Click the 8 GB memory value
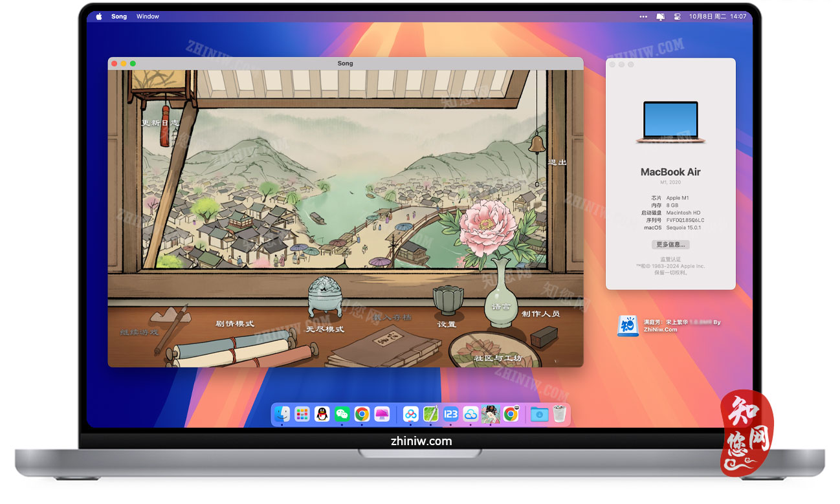This screenshot has width=840, height=504. click(x=672, y=205)
